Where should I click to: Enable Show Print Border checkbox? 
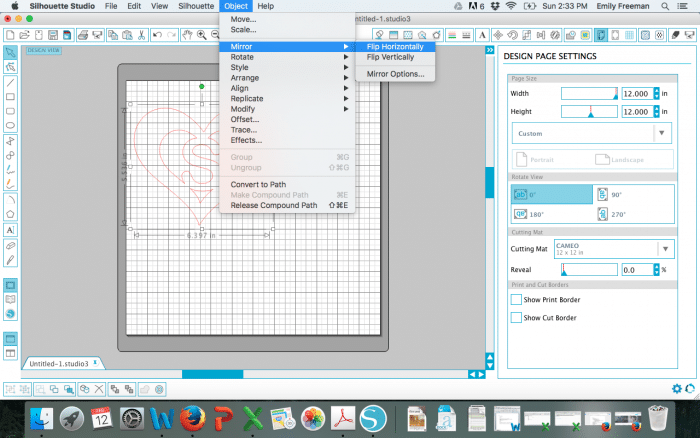point(516,300)
